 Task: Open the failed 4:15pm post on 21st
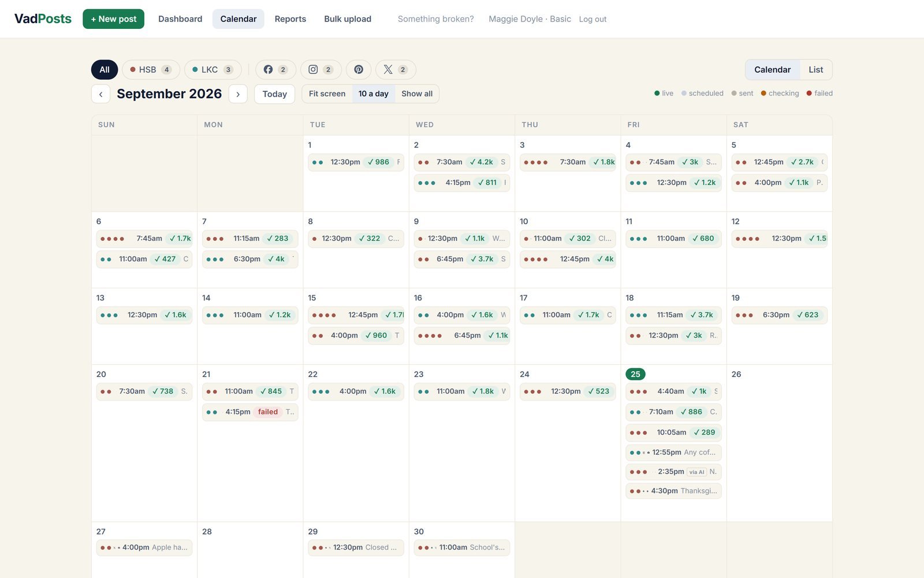click(250, 412)
